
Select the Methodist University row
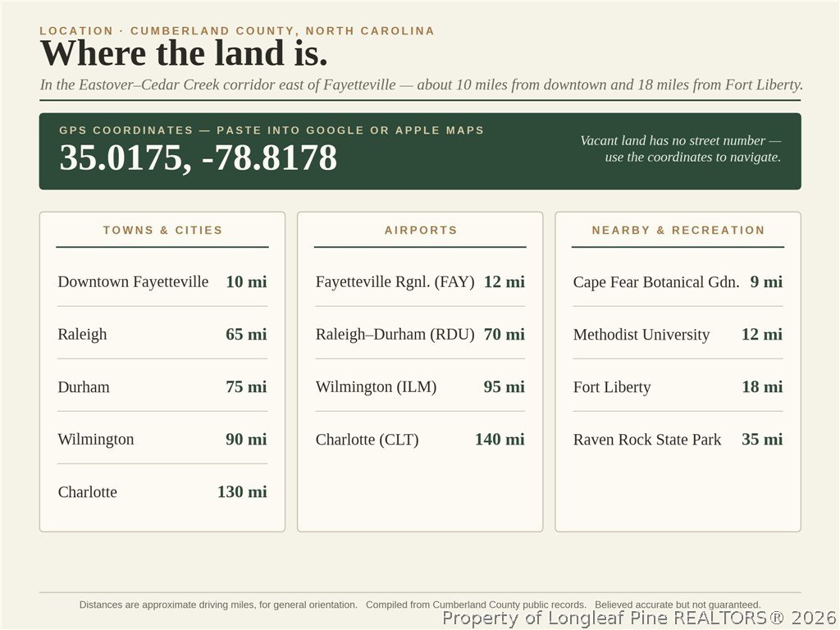pyautogui.click(x=678, y=334)
